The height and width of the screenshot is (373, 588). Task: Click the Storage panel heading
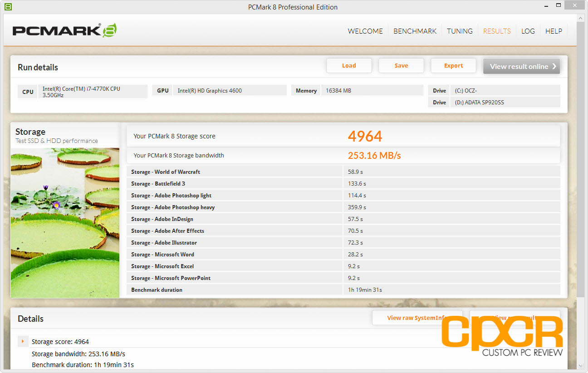pyautogui.click(x=30, y=132)
